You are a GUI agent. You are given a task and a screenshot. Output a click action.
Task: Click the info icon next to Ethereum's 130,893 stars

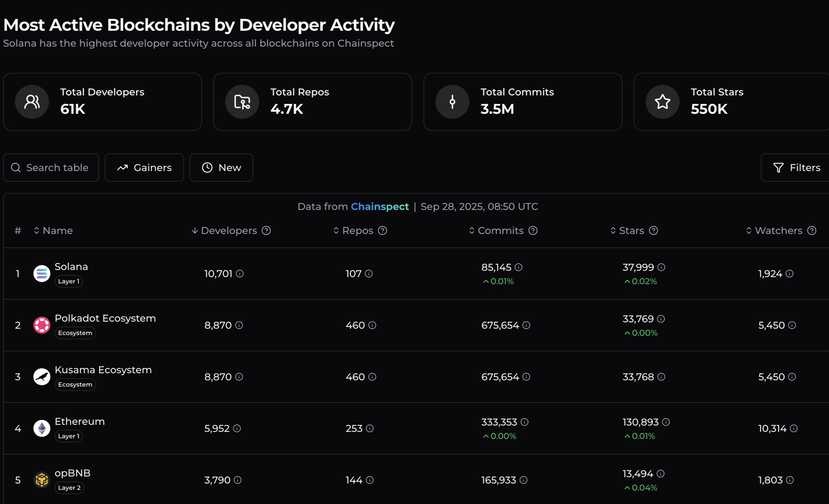tap(666, 422)
